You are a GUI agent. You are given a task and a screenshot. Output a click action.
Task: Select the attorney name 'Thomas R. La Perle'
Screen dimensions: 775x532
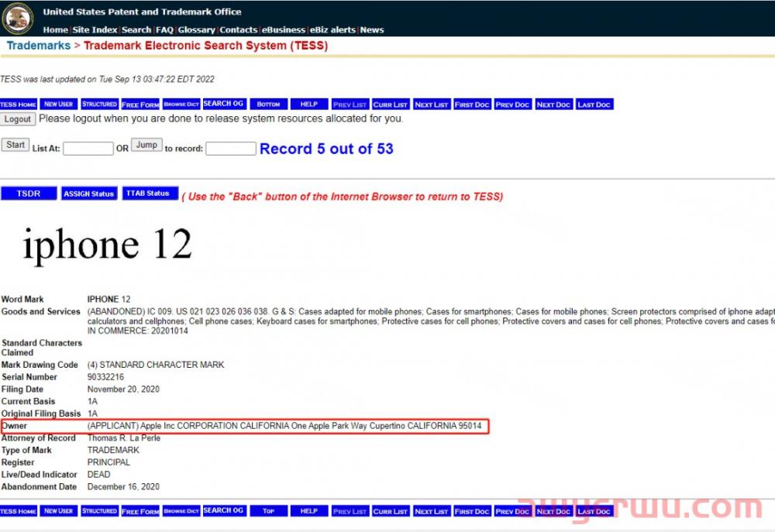(x=123, y=438)
